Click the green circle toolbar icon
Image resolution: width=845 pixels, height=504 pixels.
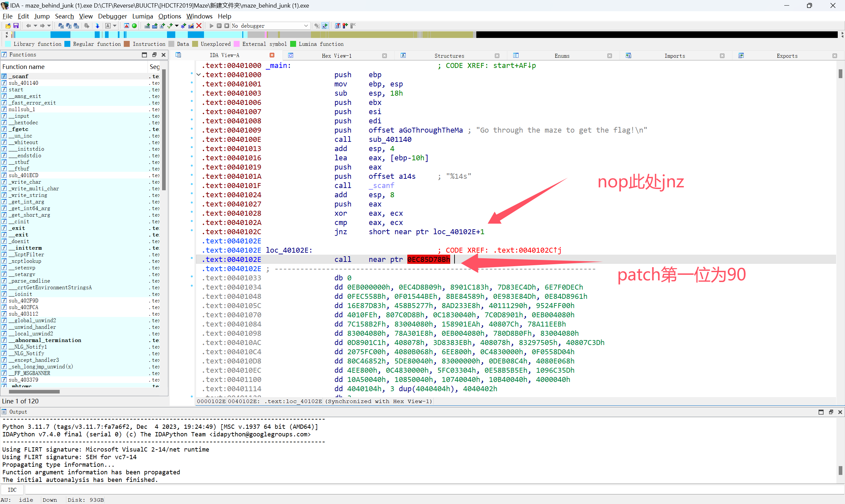(x=134, y=25)
